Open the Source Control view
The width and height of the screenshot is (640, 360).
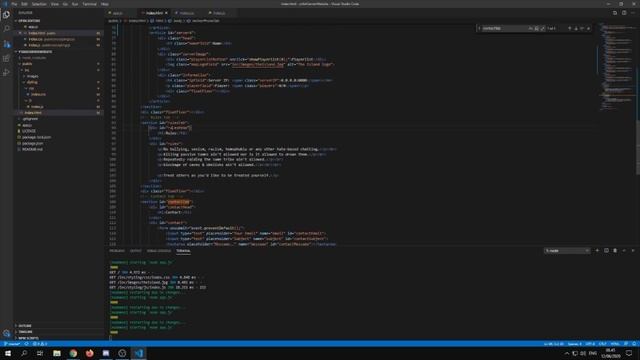6,44
